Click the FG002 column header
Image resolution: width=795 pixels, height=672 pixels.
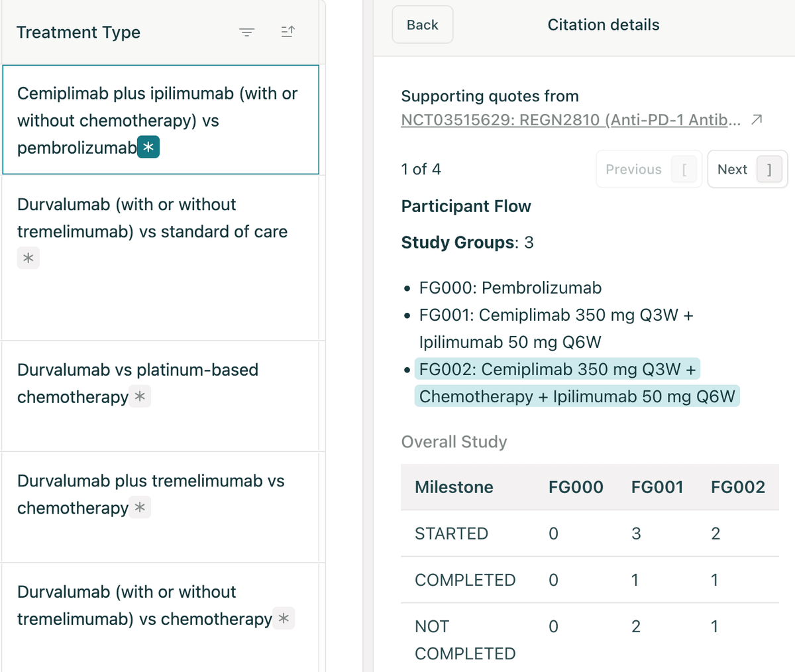click(x=738, y=487)
